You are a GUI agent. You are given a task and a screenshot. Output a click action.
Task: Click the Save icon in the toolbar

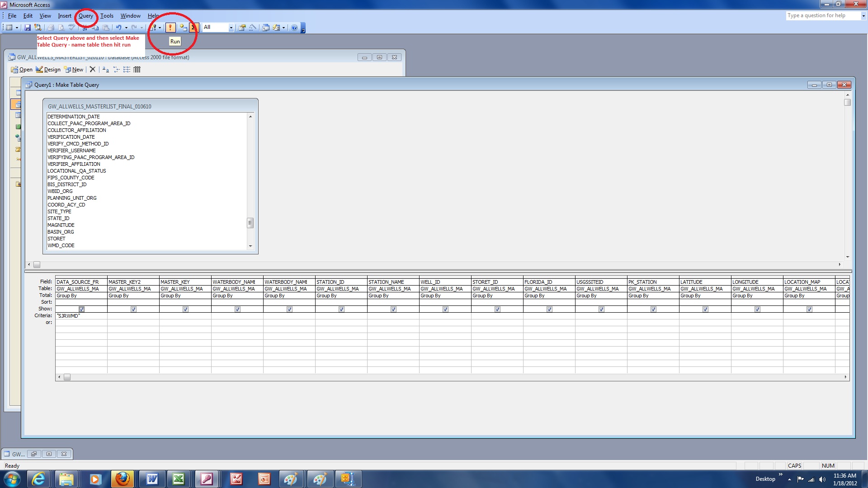click(x=28, y=28)
